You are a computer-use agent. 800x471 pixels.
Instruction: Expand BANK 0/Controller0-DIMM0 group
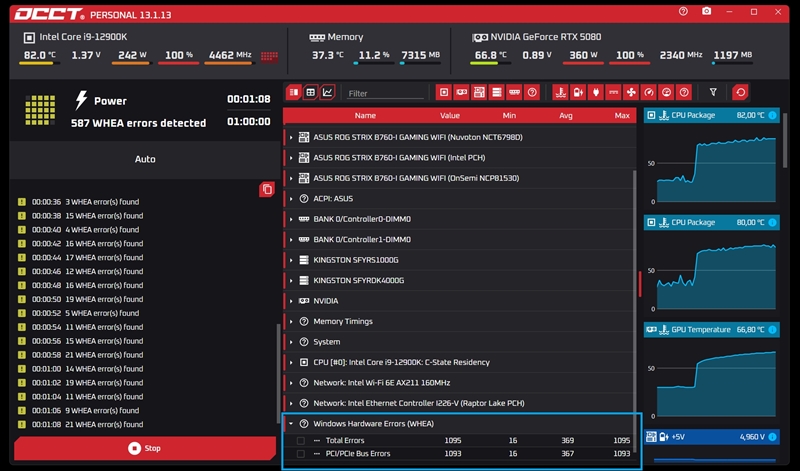click(291, 219)
